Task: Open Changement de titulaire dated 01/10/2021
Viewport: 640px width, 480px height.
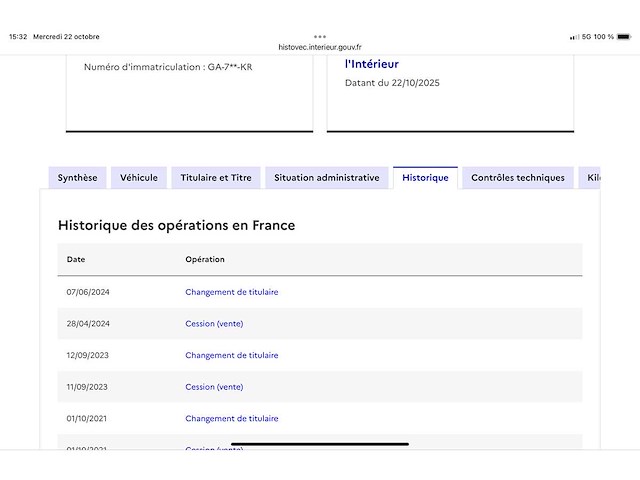Action: click(x=231, y=419)
